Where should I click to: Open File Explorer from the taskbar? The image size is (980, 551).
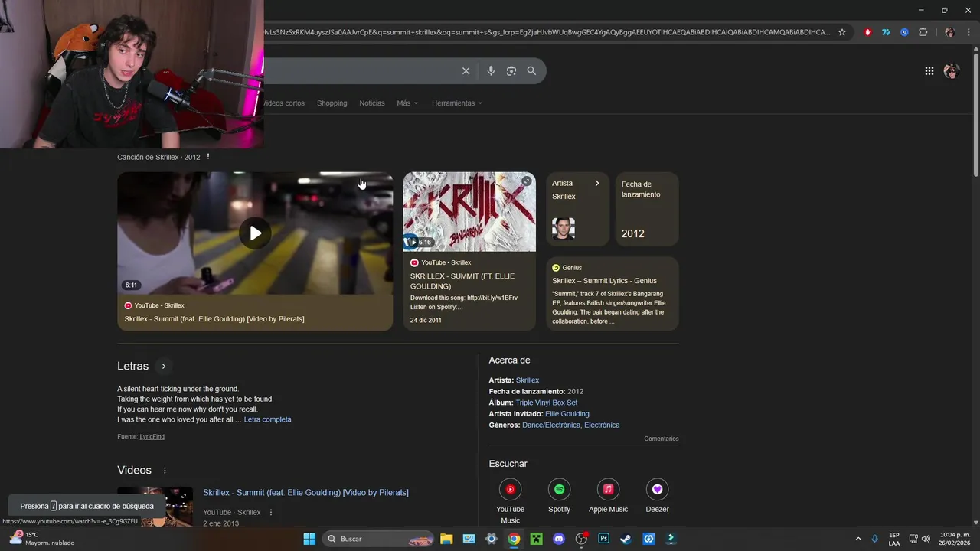[x=446, y=539]
